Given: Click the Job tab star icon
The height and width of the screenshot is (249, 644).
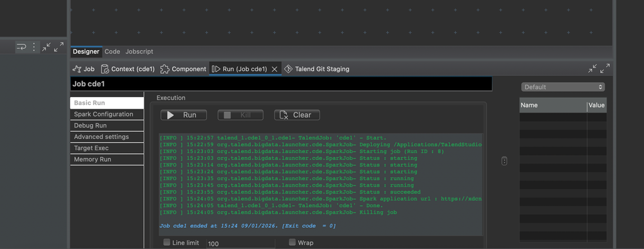Looking at the screenshot, I should click(x=77, y=69).
